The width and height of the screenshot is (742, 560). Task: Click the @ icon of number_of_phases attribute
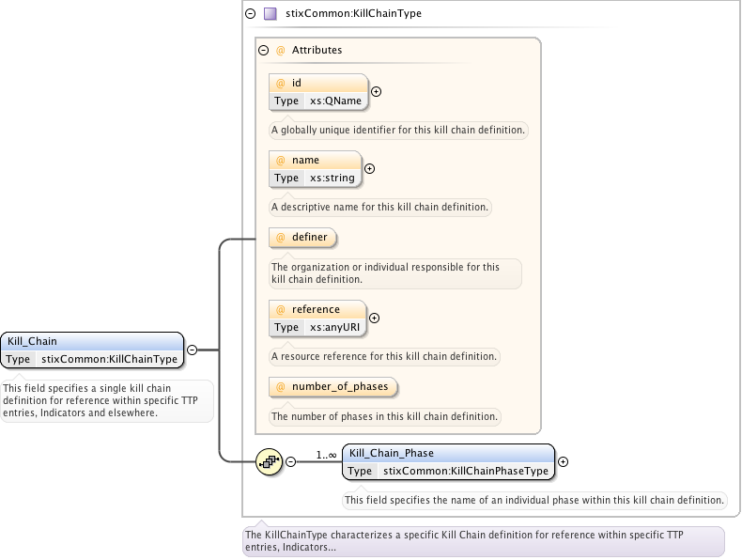280,386
